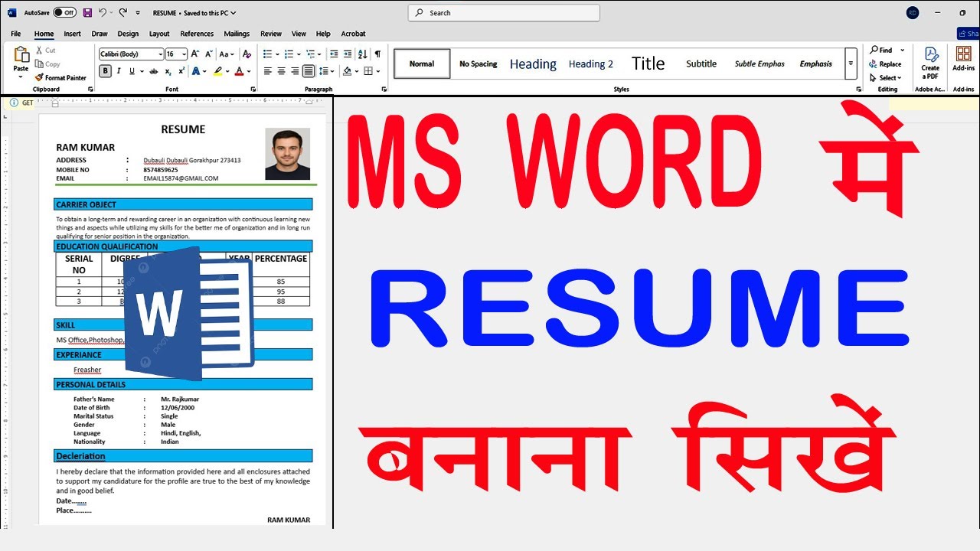This screenshot has width=980, height=551.
Task: Click the text highlight color button
Action: [217, 71]
